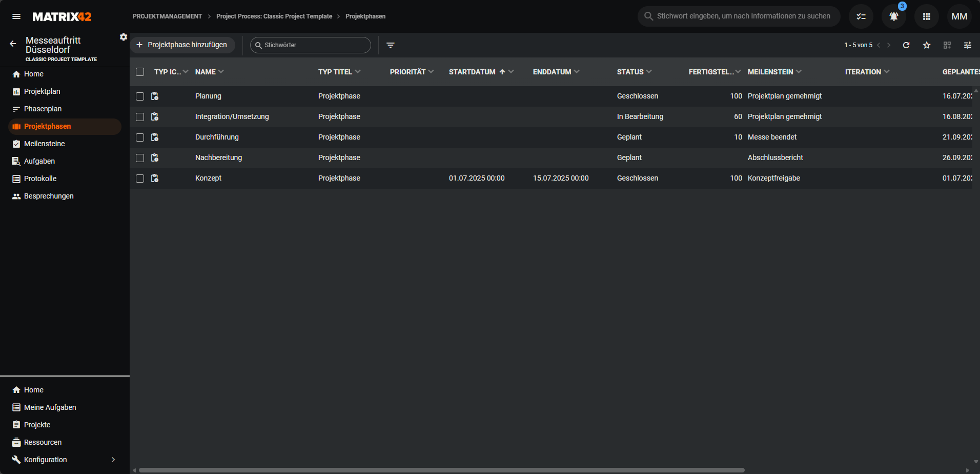This screenshot has width=980, height=474.
Task: Mark view as favorite with star icon
Action: (926, 45)
